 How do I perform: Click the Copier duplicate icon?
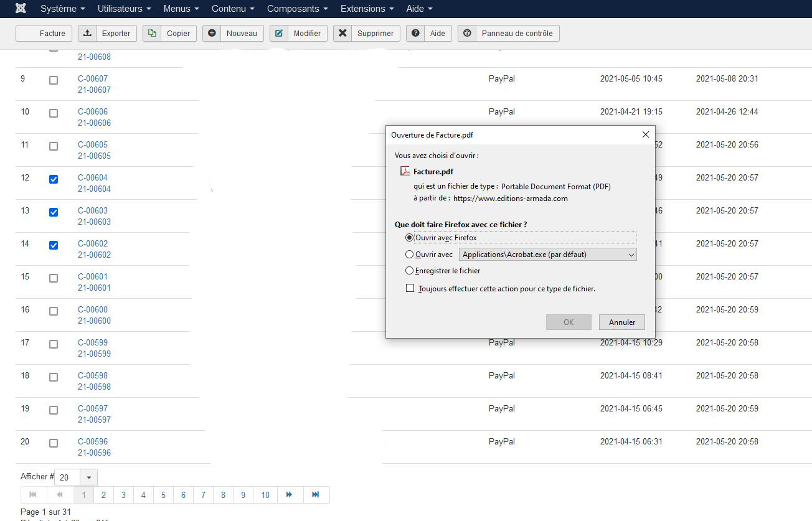coord(153,33)
